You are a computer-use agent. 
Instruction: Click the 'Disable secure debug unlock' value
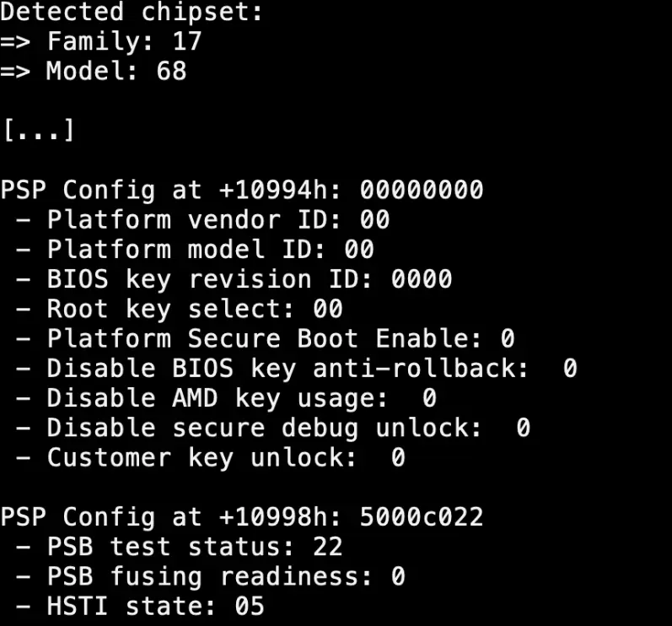coord(524,428)
